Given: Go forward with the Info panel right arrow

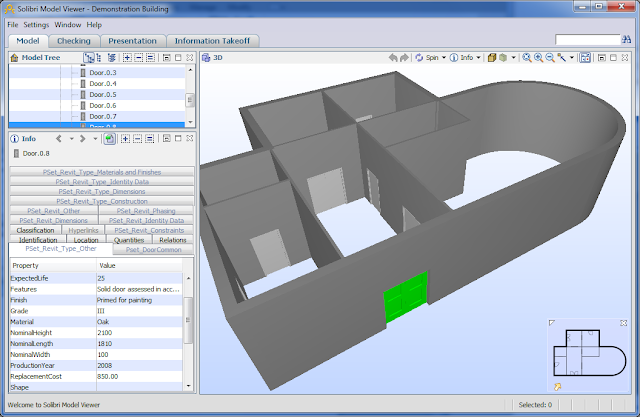Looking at the screenshot, I should pyautogui.click(x=82, y=139).
